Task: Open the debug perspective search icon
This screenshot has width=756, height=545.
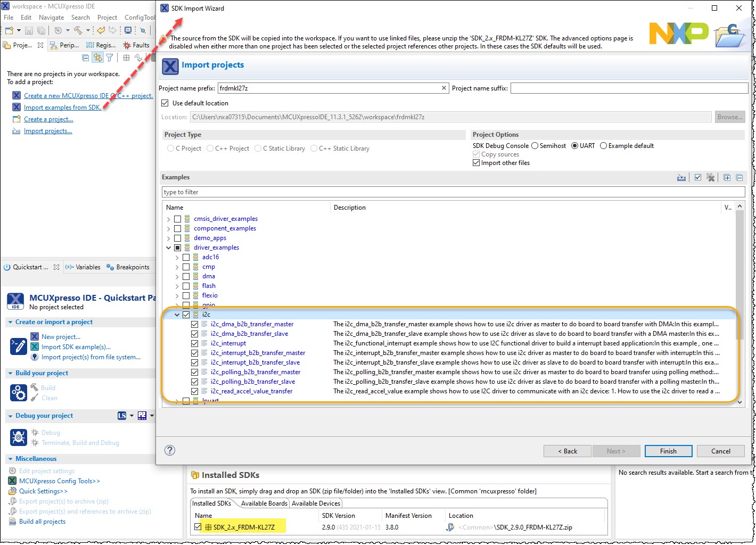Action: pyautogui.click(x=143, y=31)
